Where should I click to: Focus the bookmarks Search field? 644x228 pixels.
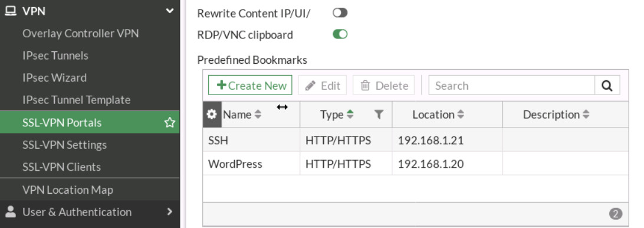pos(512,85)
